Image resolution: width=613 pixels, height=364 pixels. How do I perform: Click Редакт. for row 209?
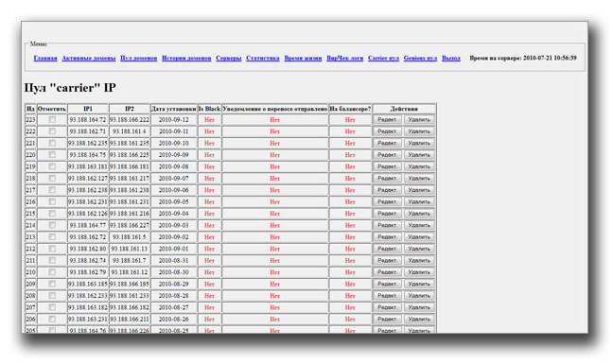click(x=387, y=284)
